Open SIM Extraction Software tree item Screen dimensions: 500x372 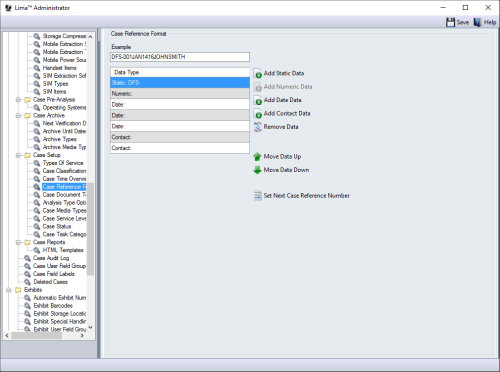tap(64, 76)
